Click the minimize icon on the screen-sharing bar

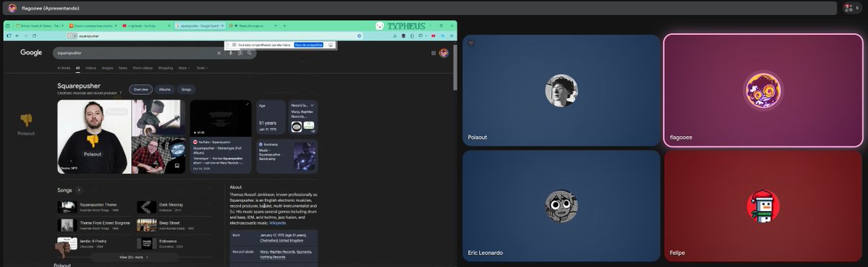pyautogui.click(x=331, y=45)
